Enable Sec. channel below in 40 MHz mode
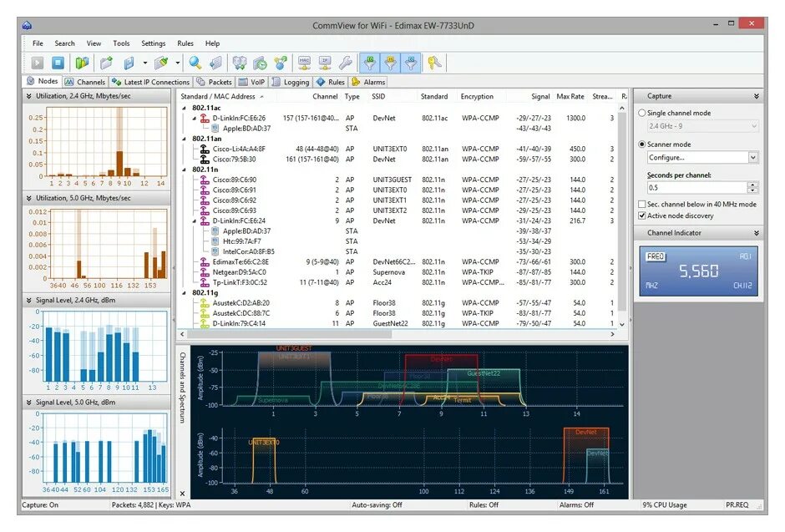 [x=642, y=204]
